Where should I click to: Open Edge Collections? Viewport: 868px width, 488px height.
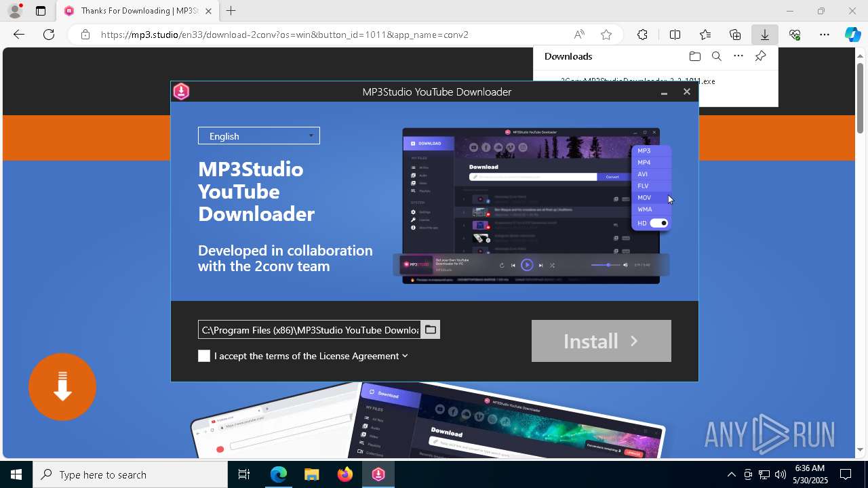pos(735,35)
